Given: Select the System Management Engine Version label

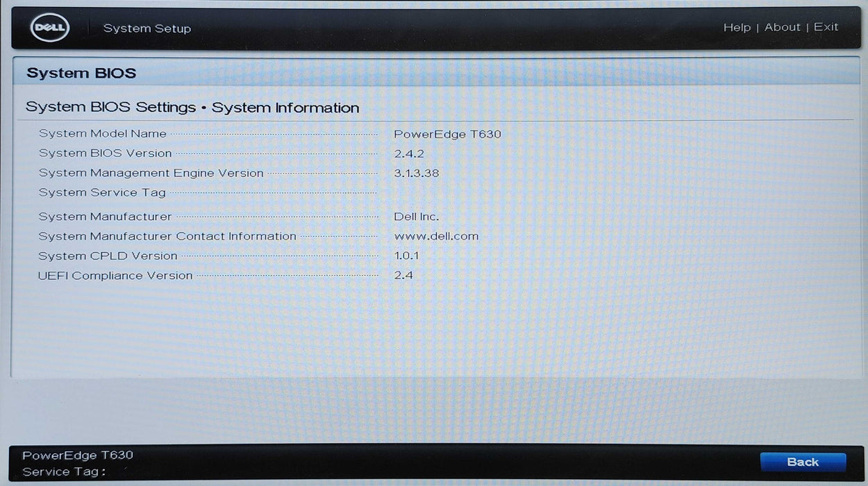Looking at the screenshot, I should pyautogui.click(x=151, y=173).
